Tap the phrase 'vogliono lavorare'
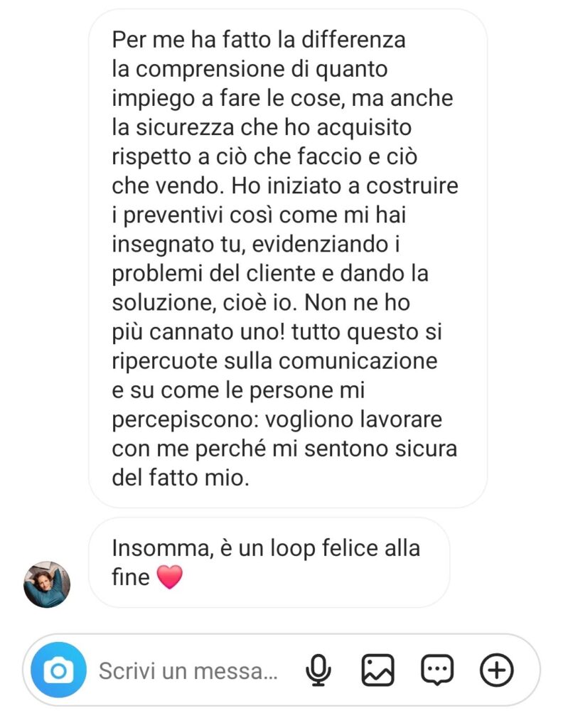This screenshot has height=728, width=563. click(x=354, y=419)
